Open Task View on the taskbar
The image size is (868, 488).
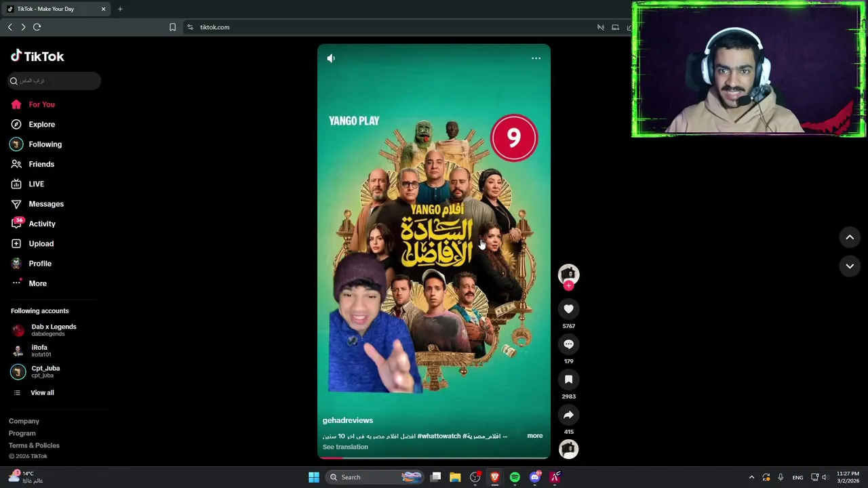[436, 477]
